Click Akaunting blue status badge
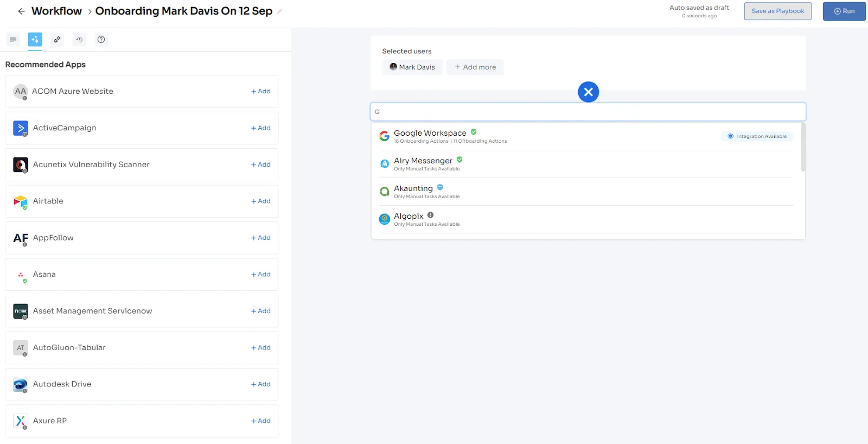Image resolution: width=868 pixels, height=444 pixels. coord(440,187)
